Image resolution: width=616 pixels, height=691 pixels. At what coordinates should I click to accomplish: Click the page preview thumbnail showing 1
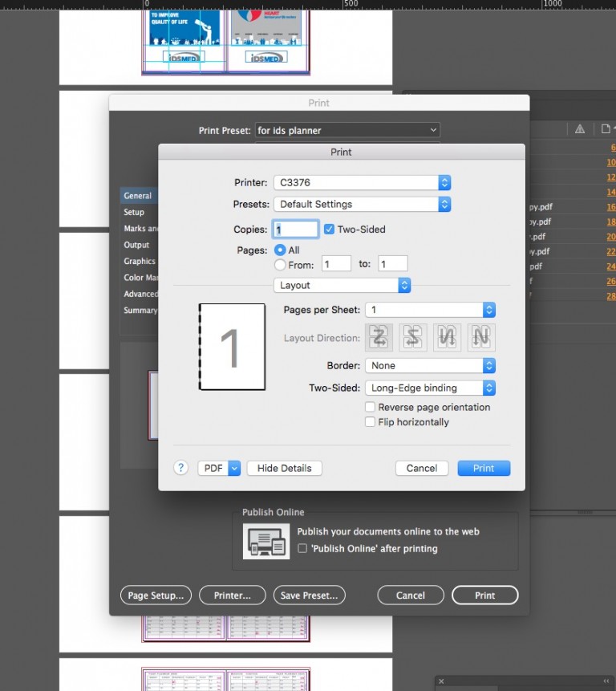(x=232, y=348)
